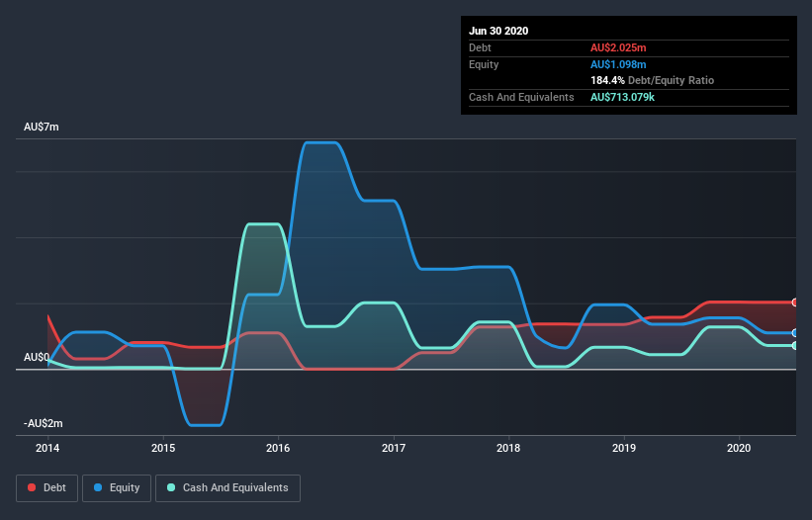Viewport: 812px width, 520px height.
Task: Click the Equity label in tooltip
Action: (484, 64)
